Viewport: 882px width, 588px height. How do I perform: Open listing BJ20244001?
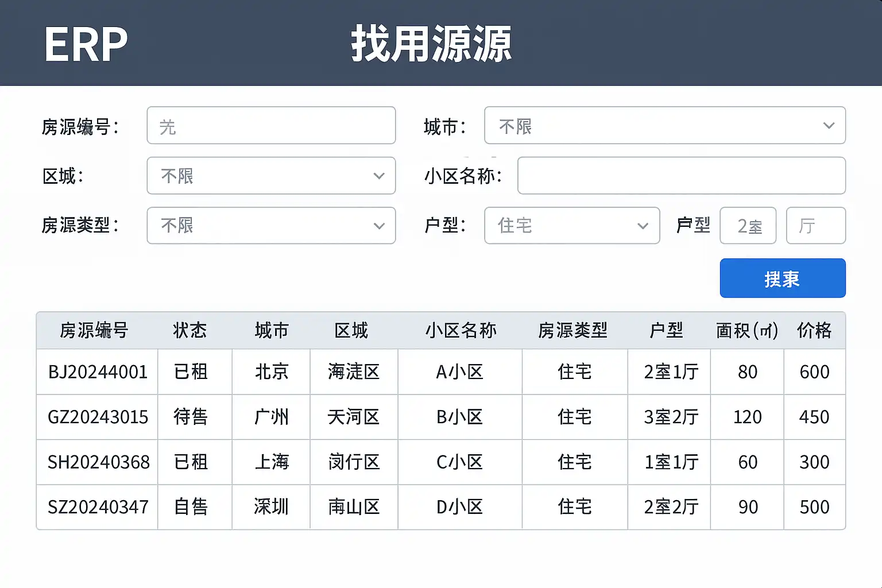98,372
